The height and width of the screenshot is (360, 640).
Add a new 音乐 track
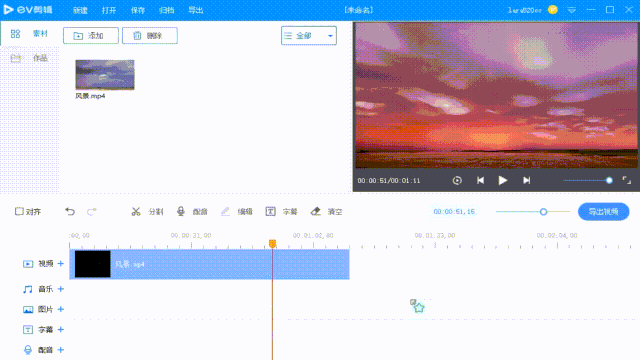(x=61, y=289)
